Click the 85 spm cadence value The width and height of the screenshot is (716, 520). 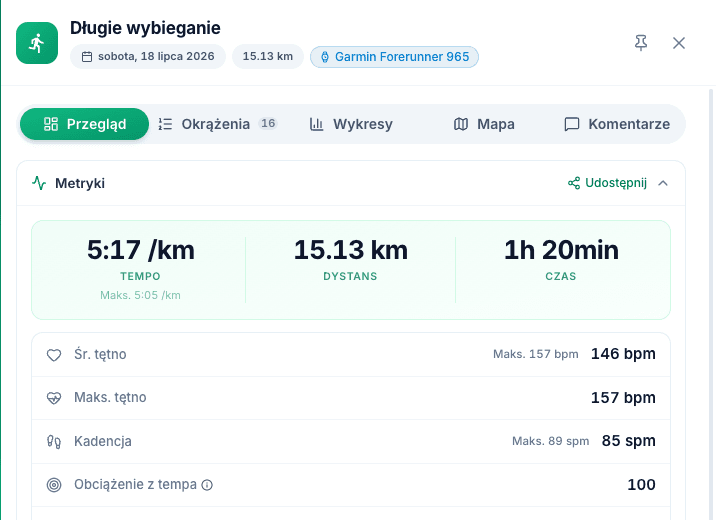click(x=629, y=441)
